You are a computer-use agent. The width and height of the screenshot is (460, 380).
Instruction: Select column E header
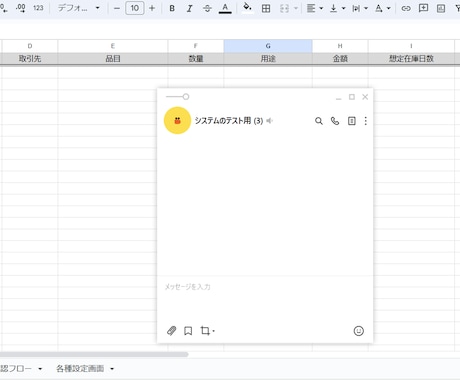[113, 46]
